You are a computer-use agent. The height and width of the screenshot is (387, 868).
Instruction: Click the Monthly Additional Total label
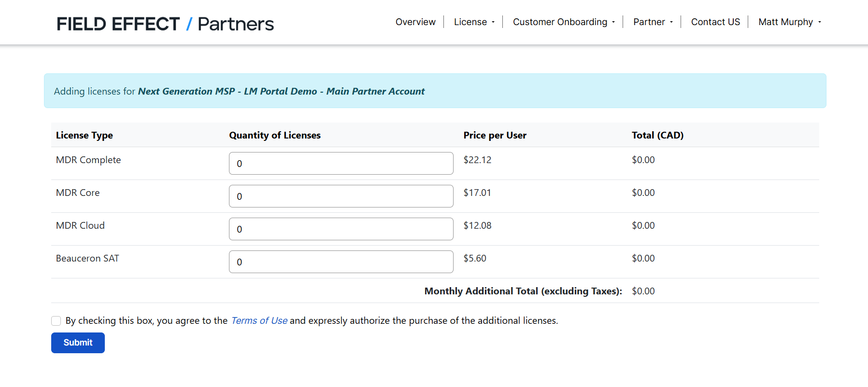click(523, 291)
